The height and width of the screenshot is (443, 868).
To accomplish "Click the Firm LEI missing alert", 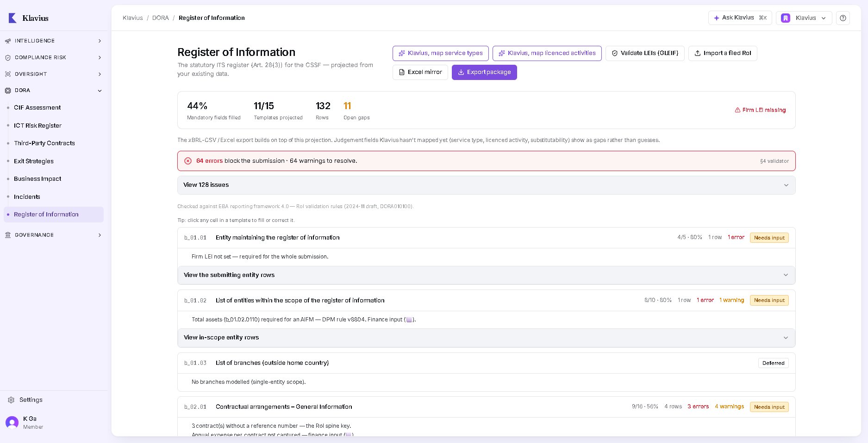I will pos(760,110).
